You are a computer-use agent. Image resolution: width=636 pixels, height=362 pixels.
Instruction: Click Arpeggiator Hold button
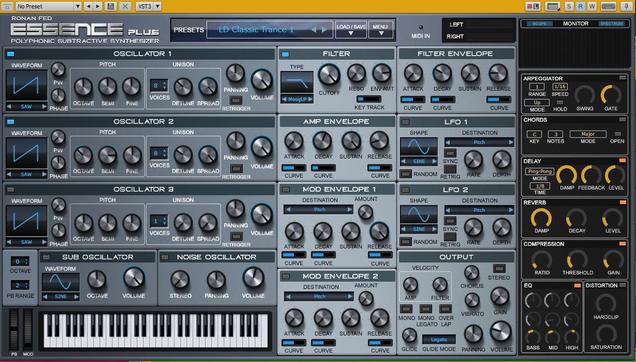coord(560,102)
